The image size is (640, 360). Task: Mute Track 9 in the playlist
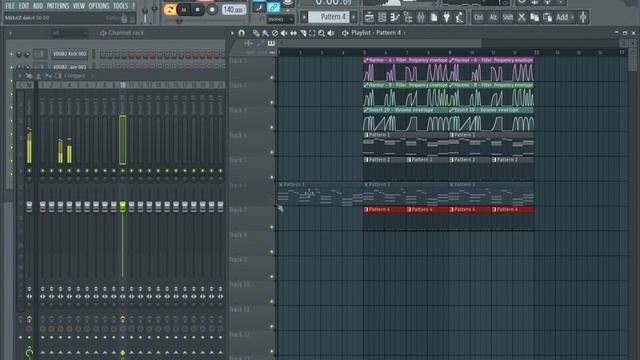point(272,277)
